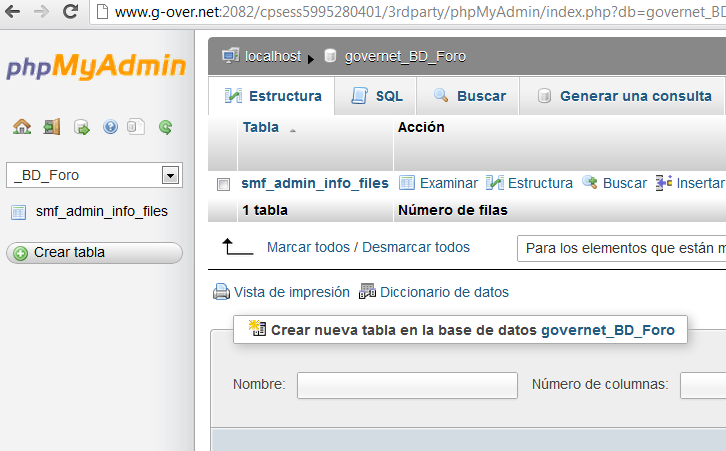Open the query window icon
The height and width of the screenshot is (451, 726).
coord(81,127)
